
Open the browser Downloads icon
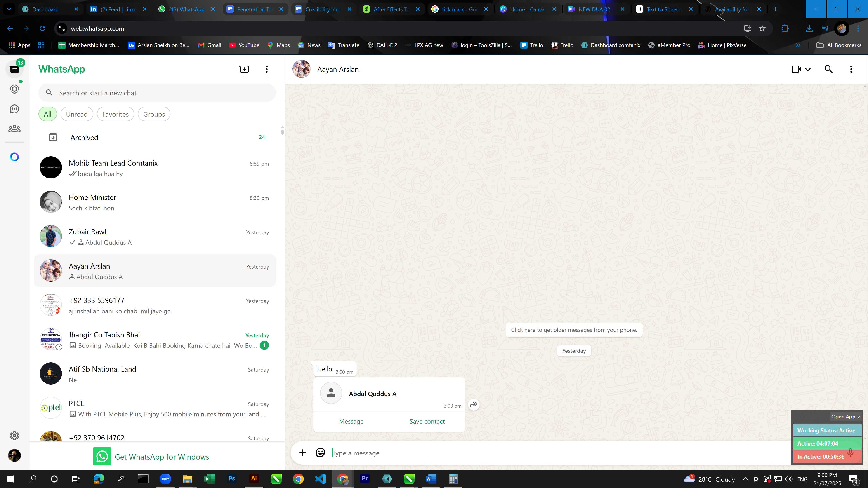(809, 29)
